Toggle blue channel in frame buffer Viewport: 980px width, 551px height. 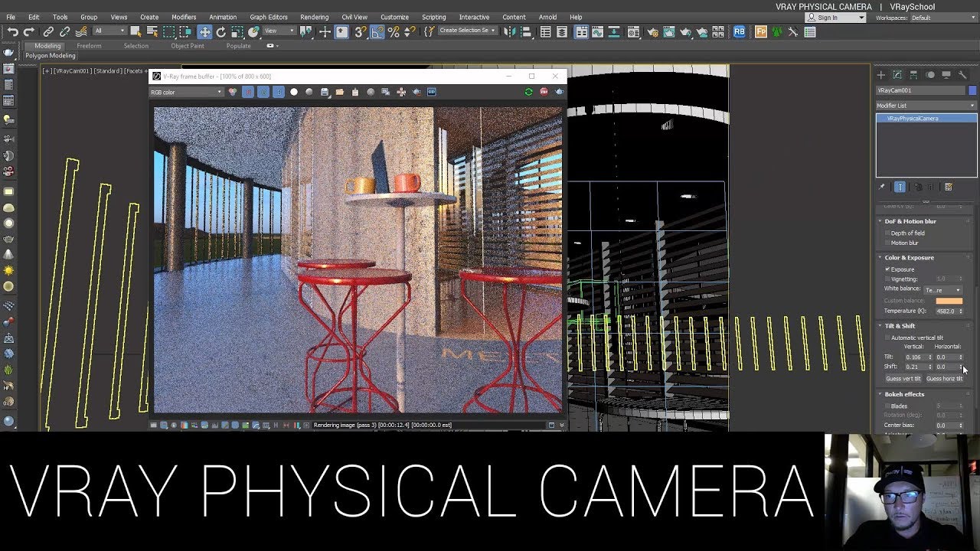pos(279,92)
